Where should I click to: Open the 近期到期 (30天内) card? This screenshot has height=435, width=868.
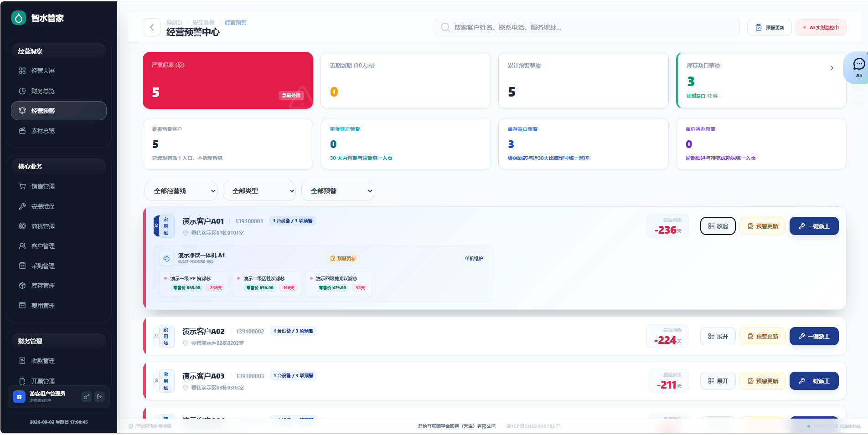406,80
